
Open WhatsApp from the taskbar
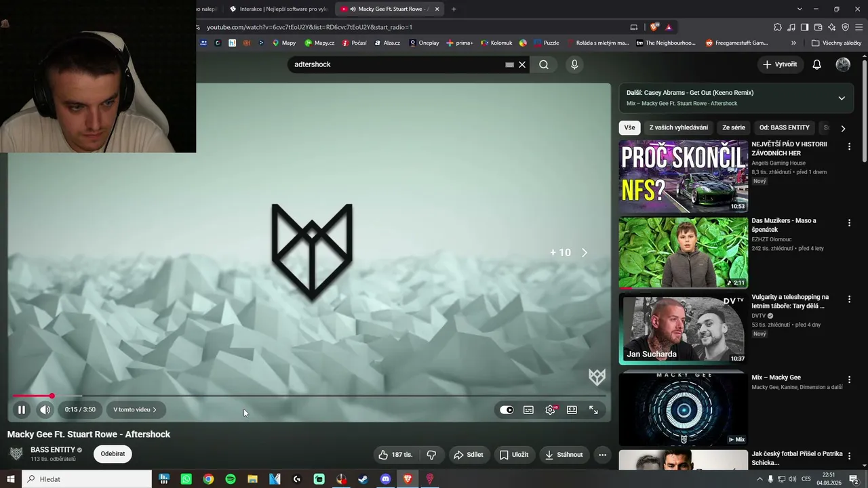click(x=186, y=479)
